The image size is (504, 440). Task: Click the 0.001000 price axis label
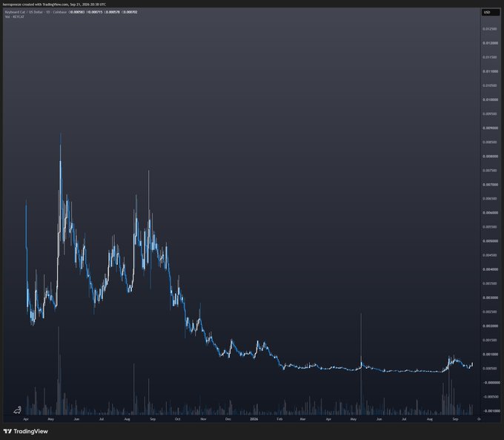tap(489, 355)
